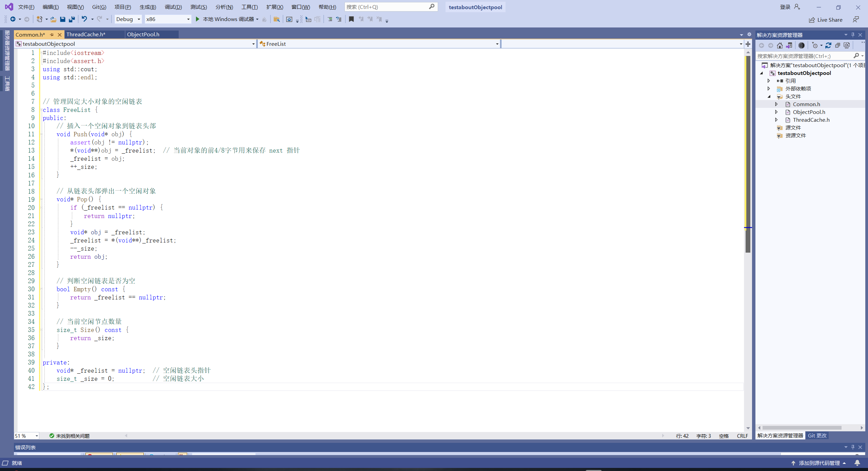
Task: Pin the 错误列表 panel
Action: tap(852, 447)
